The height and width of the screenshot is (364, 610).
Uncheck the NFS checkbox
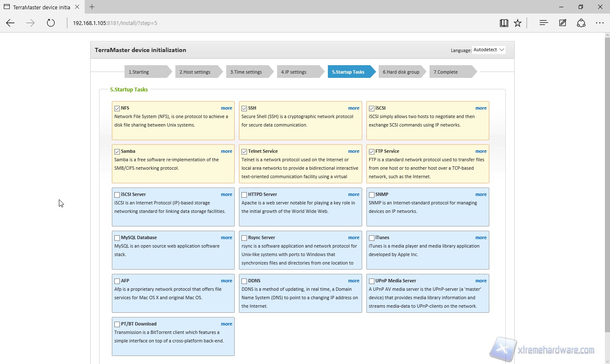[117, 108]
